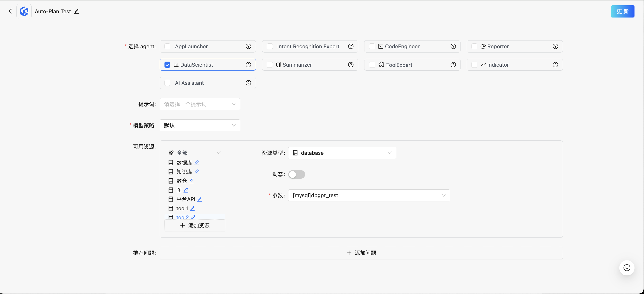Image resolution: width=644 pixels, height=294 pixels.
Task: Edit the 数据库 resource name
Action: 197,163
